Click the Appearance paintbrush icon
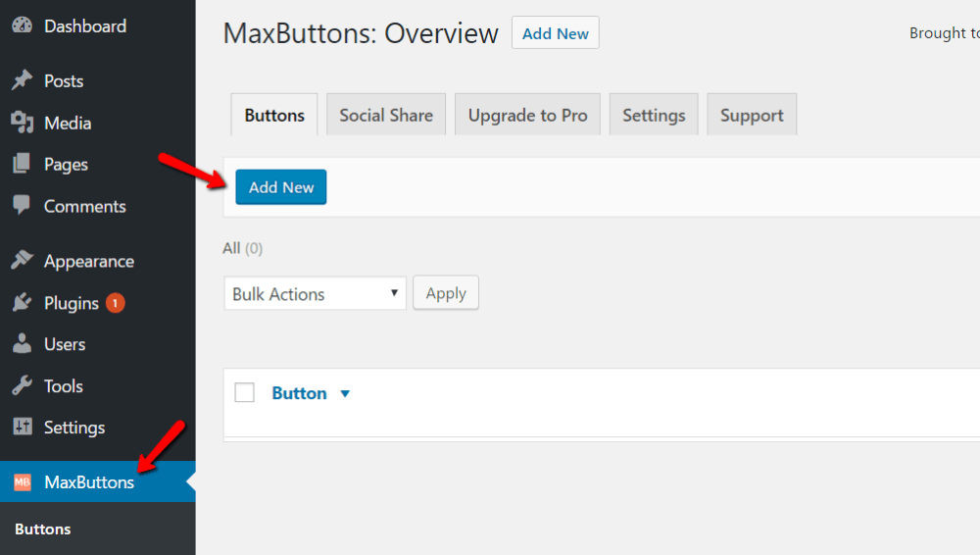Image resolution: width=980 pixels, height=555 pixels. click(x=22, y=261)
